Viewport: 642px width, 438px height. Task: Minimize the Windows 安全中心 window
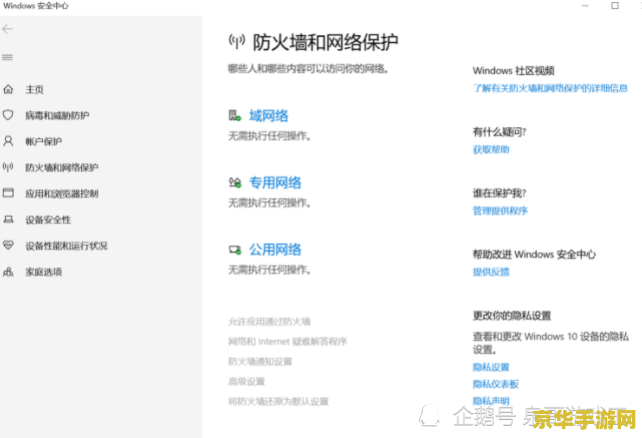(585, 6)
